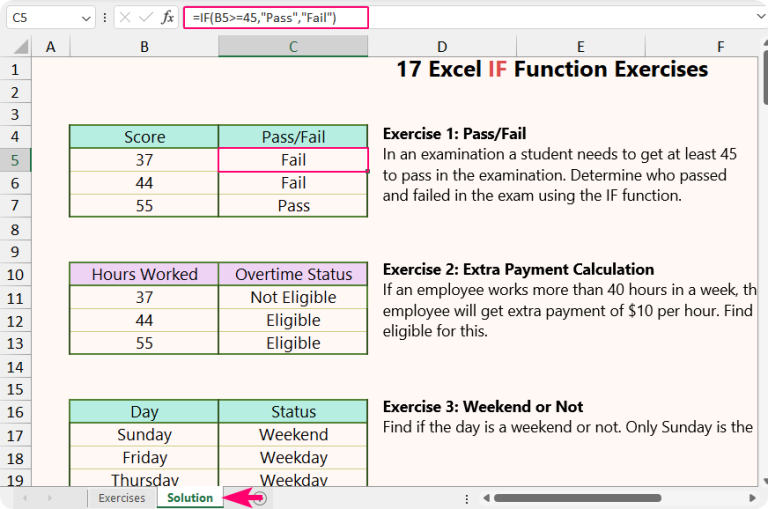Click the Exercise 3: Weekend or Not heading
This screenshot has height=509, width=768.
tap(482, 407)
